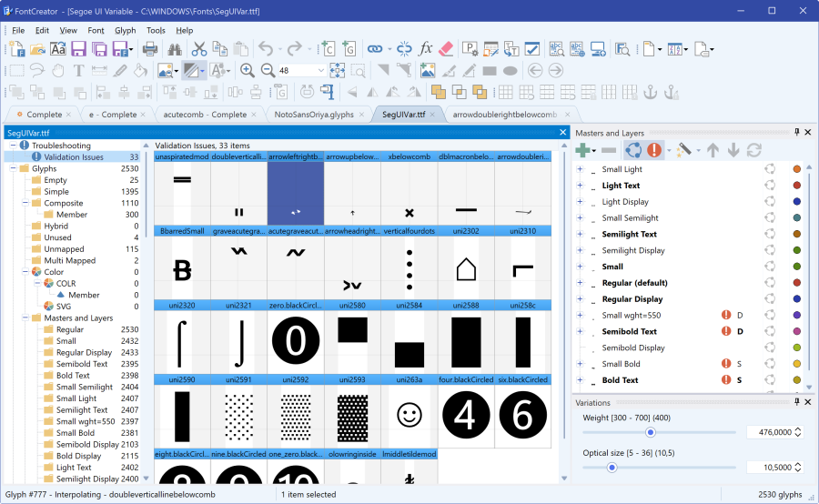Click the refresh icon in Masters panel

point(753,150)
